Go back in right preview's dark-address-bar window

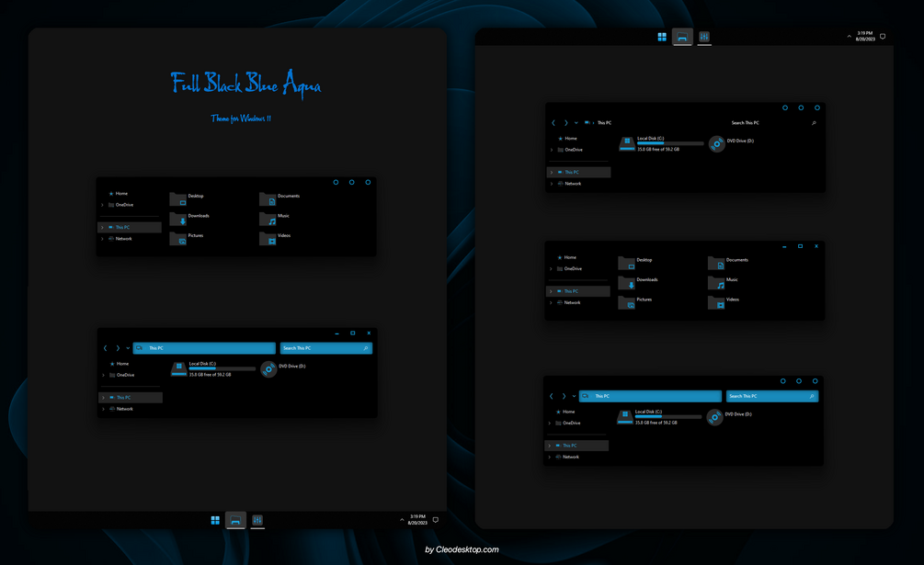[x=553, y=123]
